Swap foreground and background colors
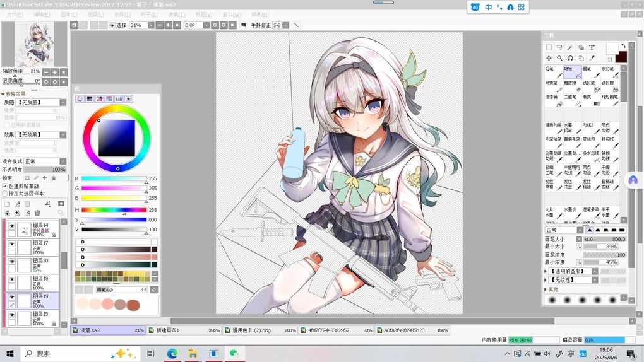This screenshot has width=644, height=362. tap(623, 45)
